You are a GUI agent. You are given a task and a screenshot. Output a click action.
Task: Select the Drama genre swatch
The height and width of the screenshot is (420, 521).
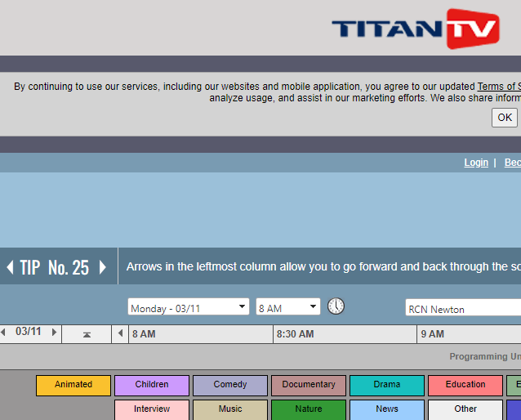point(387,386)
